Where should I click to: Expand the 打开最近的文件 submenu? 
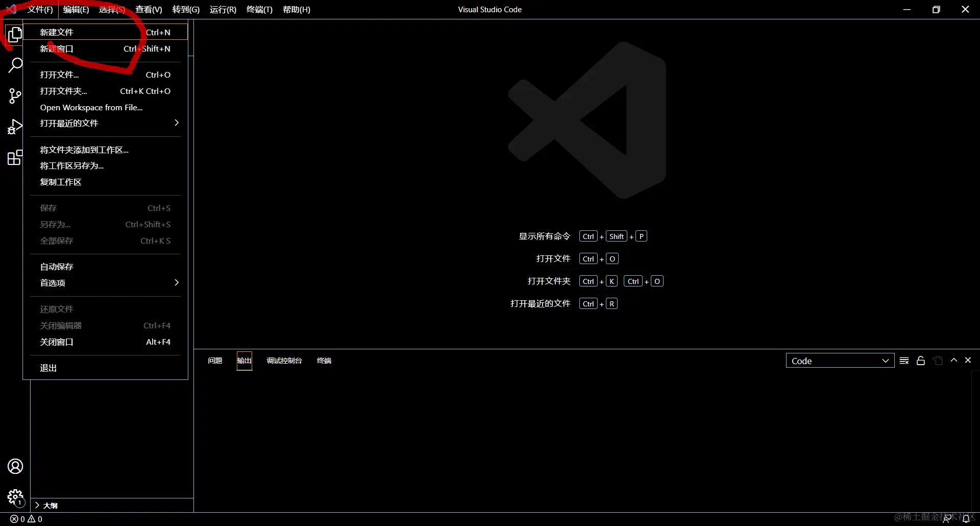point(106,123)
